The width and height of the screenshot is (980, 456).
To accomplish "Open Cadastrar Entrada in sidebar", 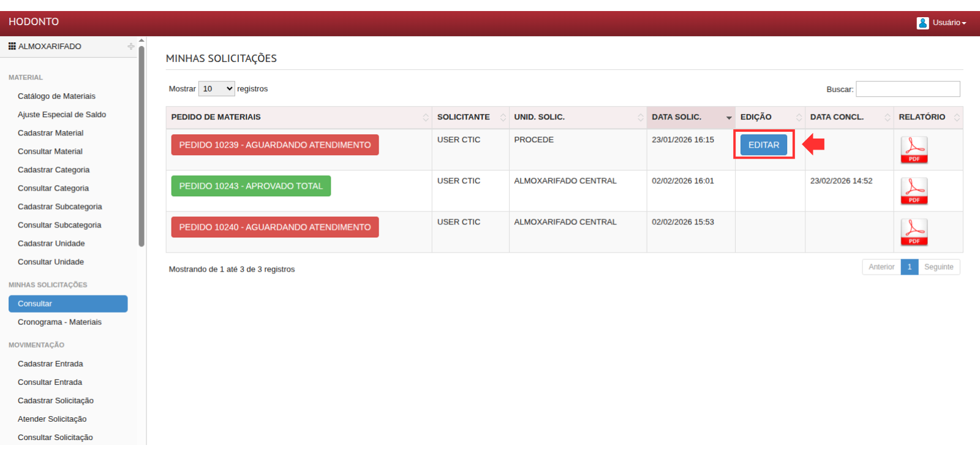I will tap(50, 363).
